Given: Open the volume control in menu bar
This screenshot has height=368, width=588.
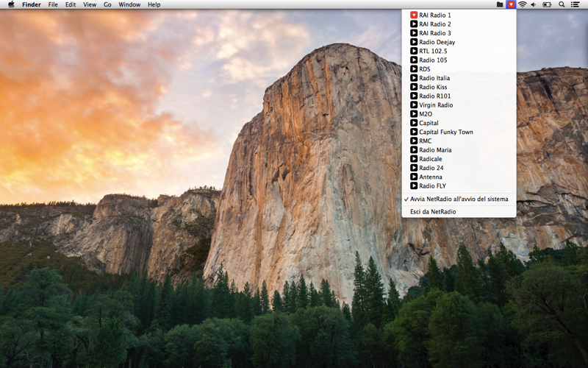Looking at the screenshot, I should pos(534,4).
